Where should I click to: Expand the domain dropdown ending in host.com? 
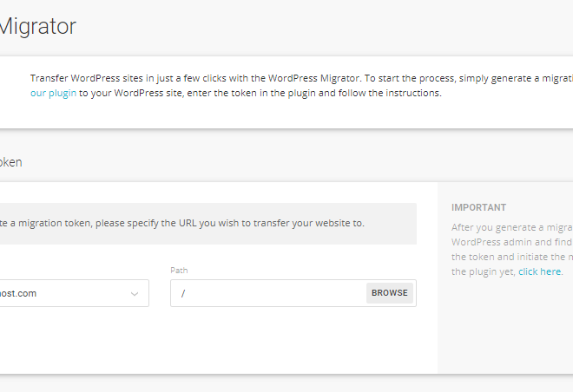pyautogui.click(x=74, y=293)
